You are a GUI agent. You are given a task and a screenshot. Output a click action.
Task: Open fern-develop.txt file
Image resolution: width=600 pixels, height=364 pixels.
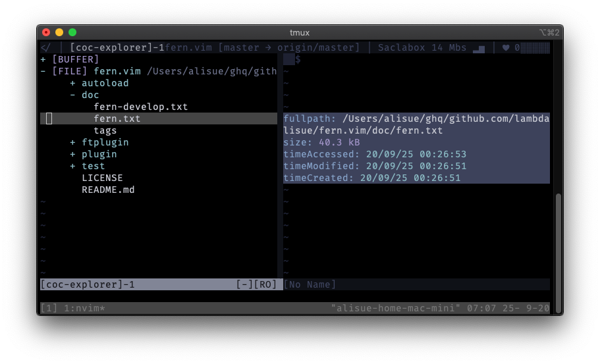[141, 107]
